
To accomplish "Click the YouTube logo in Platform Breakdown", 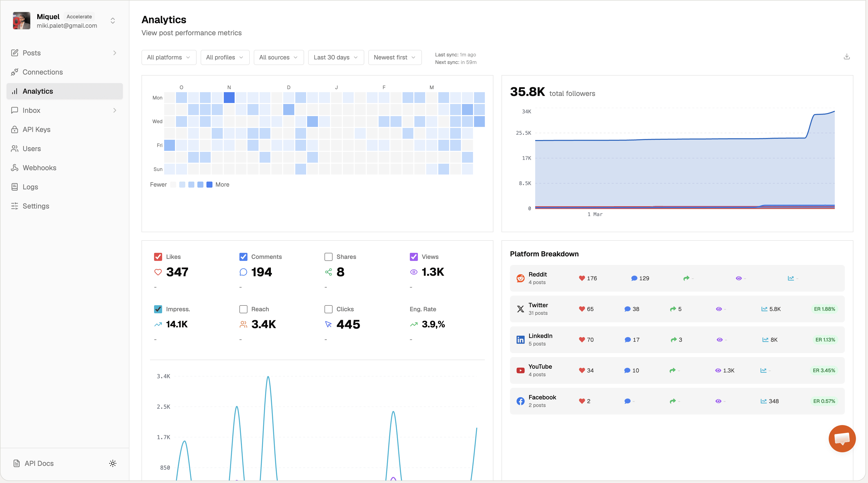I will 520,370.
